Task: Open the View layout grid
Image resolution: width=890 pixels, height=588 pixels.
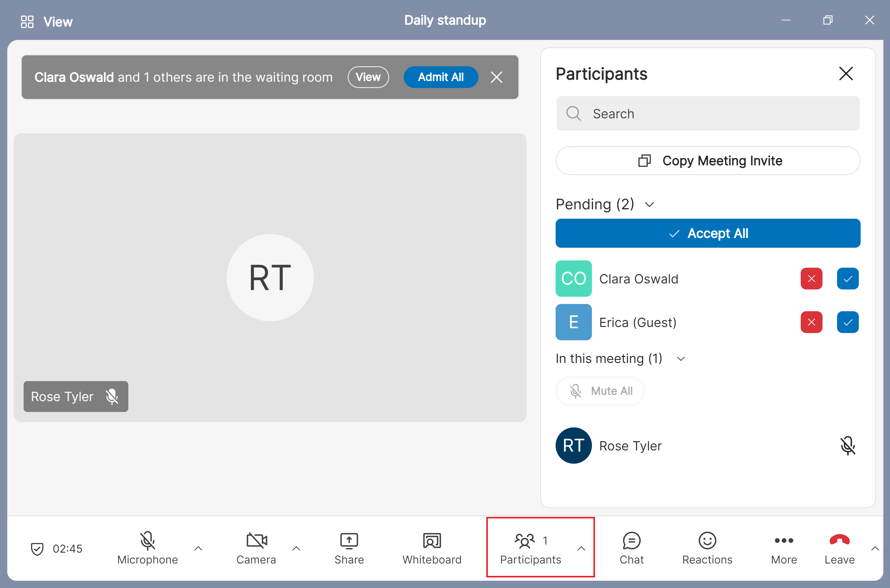Action: coord(27,21)
